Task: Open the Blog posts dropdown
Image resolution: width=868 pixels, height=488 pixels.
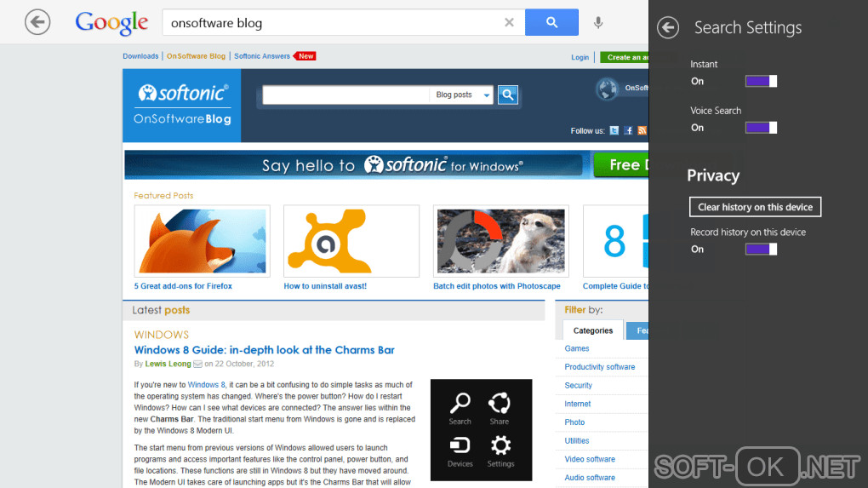Action: (x=462, y=95)
